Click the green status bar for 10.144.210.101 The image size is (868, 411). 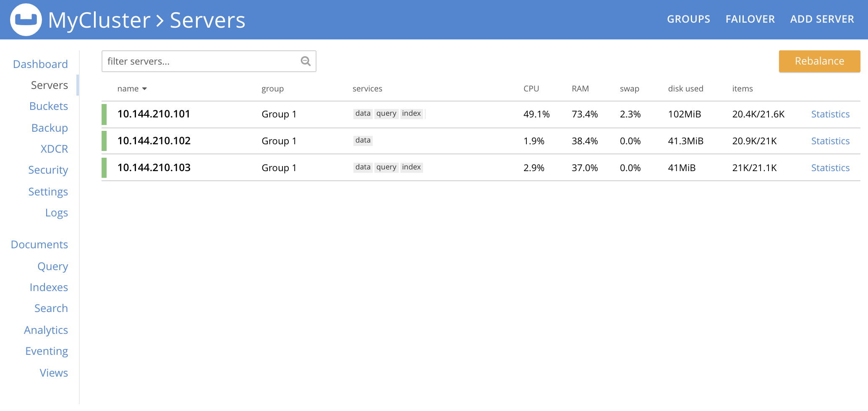[x=104, y=114]
